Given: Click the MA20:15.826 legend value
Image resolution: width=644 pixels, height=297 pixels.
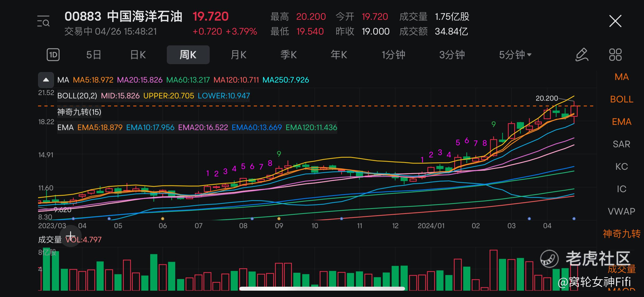Looking at the screenshot, I should [x=140, y=80].
